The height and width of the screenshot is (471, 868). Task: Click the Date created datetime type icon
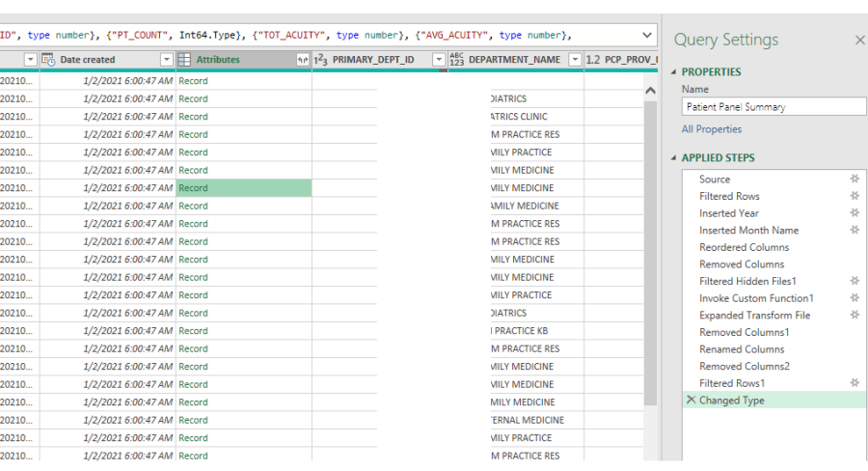[48, 59]
